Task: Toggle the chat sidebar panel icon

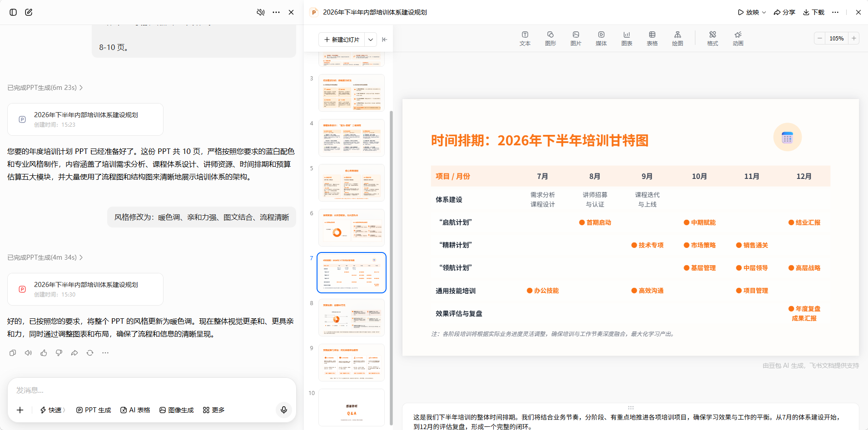Action: point(13,12)
